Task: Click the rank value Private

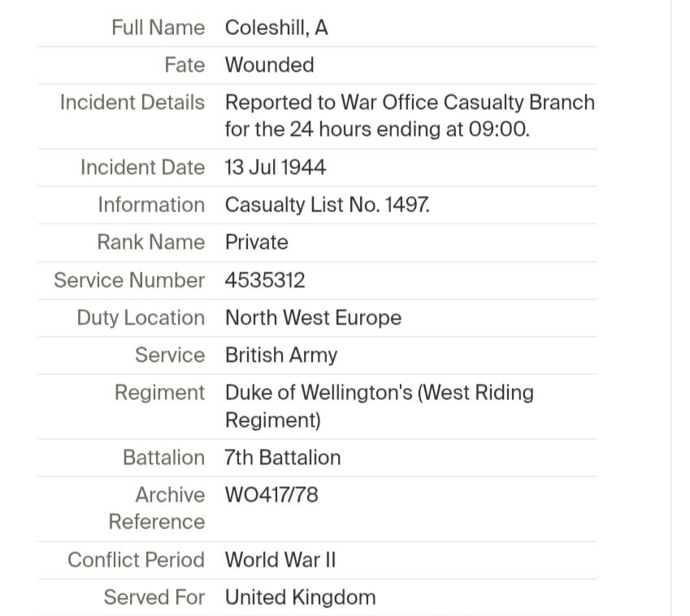Action: pos(256,242)
